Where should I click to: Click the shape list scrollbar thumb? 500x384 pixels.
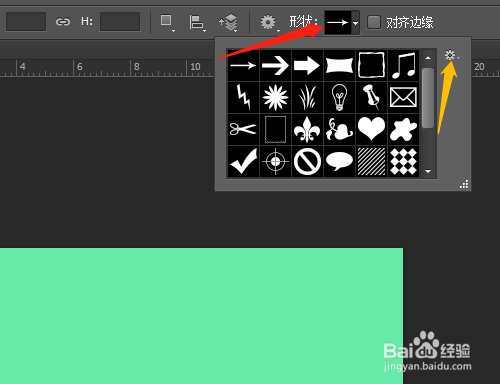tap(428, 98)
